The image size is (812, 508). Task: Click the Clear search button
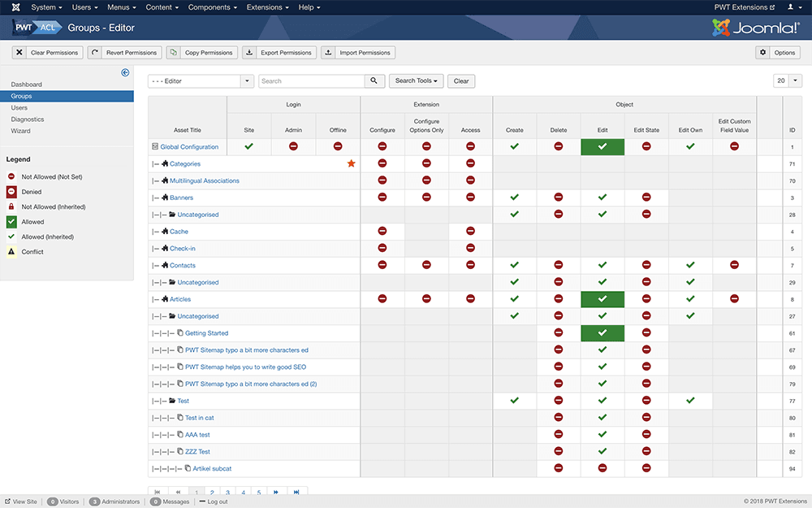(461, 80)
